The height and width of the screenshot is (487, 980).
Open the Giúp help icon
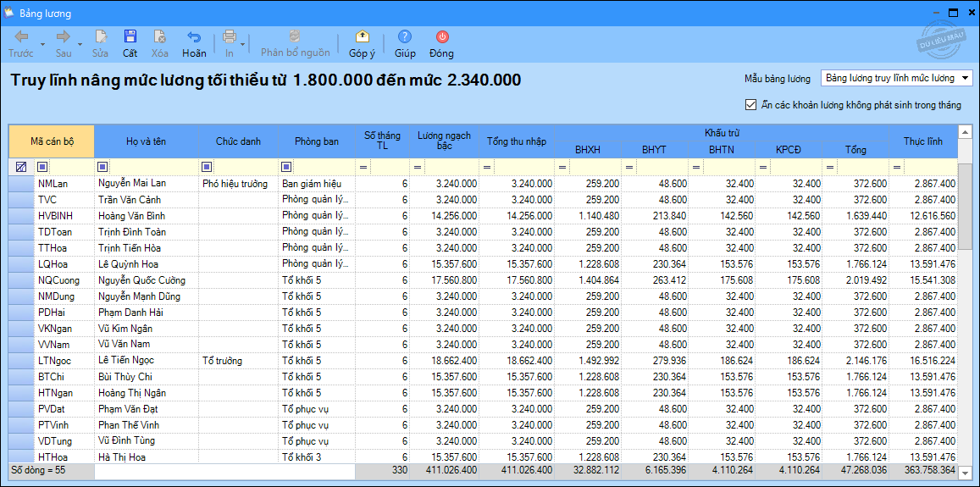tap(405, 36)
